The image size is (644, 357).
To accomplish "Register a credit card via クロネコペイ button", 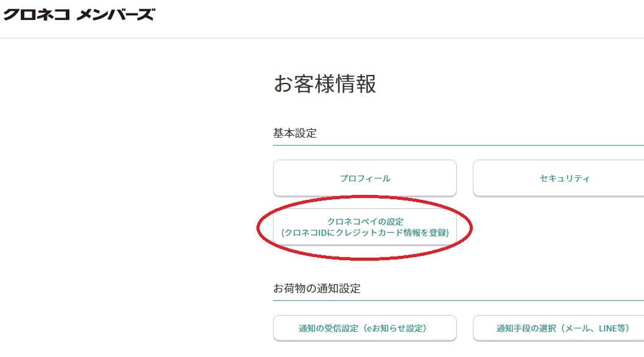I will 364,227.
